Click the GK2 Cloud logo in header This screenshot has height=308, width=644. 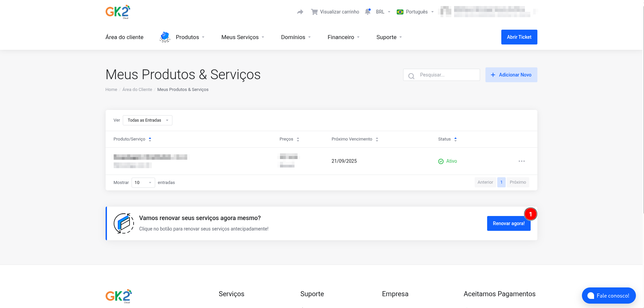tap(118, 12)
